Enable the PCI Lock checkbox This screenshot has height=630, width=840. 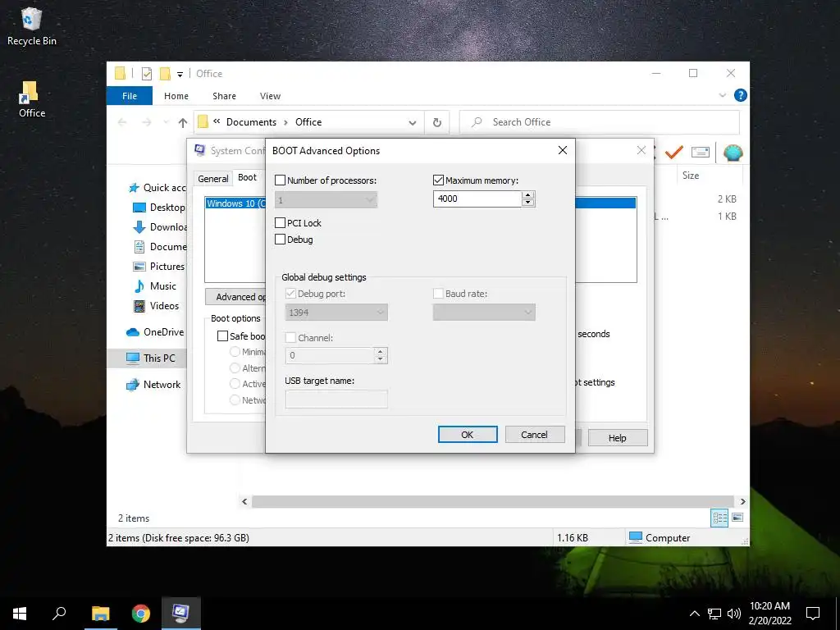tap(280, 223)
